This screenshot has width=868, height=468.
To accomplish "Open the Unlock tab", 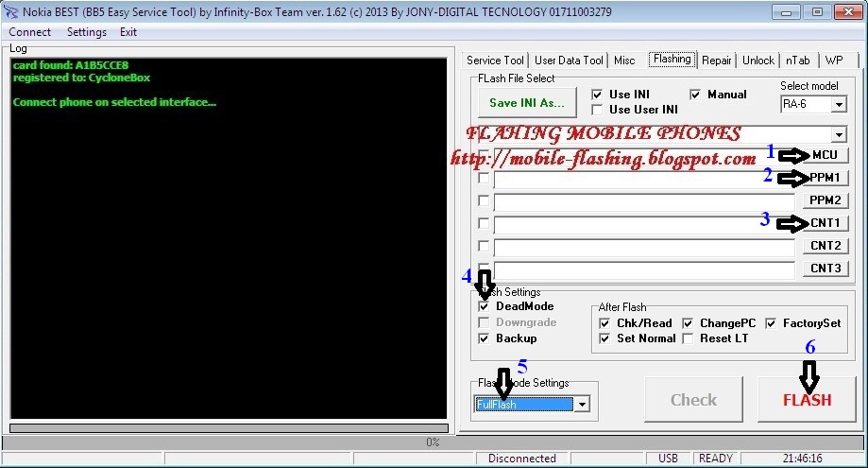I will click(x=757, y=61).
